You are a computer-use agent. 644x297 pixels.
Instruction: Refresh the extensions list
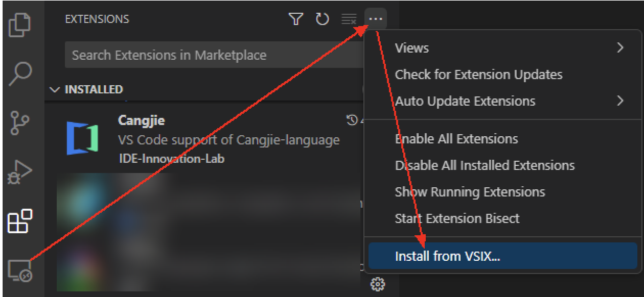tap(323, 19)
